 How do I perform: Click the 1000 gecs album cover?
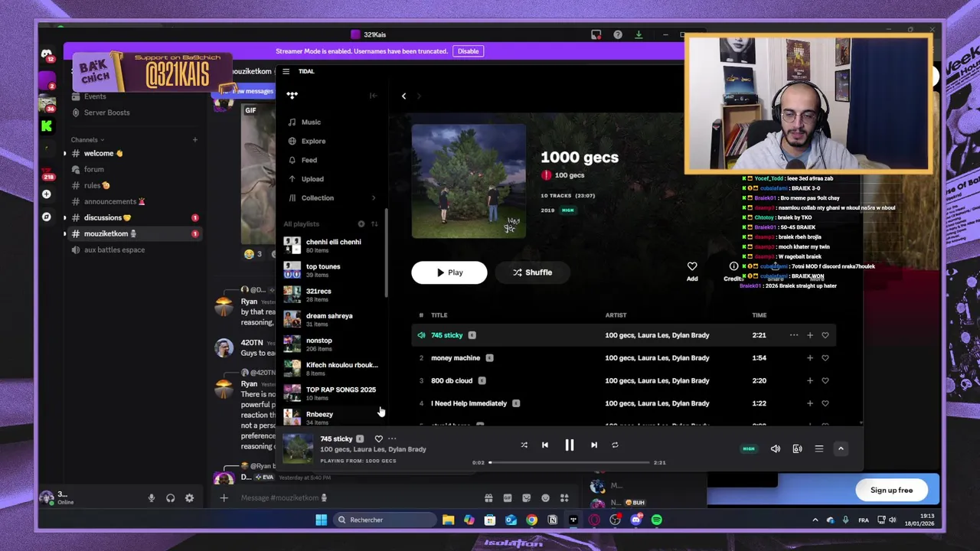[x=469, y=181]
